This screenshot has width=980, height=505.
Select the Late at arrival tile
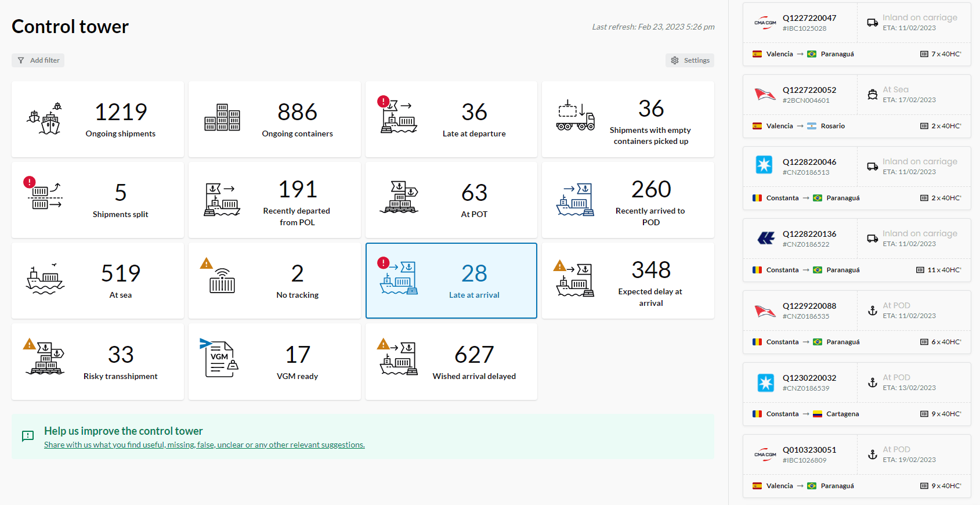[x=451, y=281]
